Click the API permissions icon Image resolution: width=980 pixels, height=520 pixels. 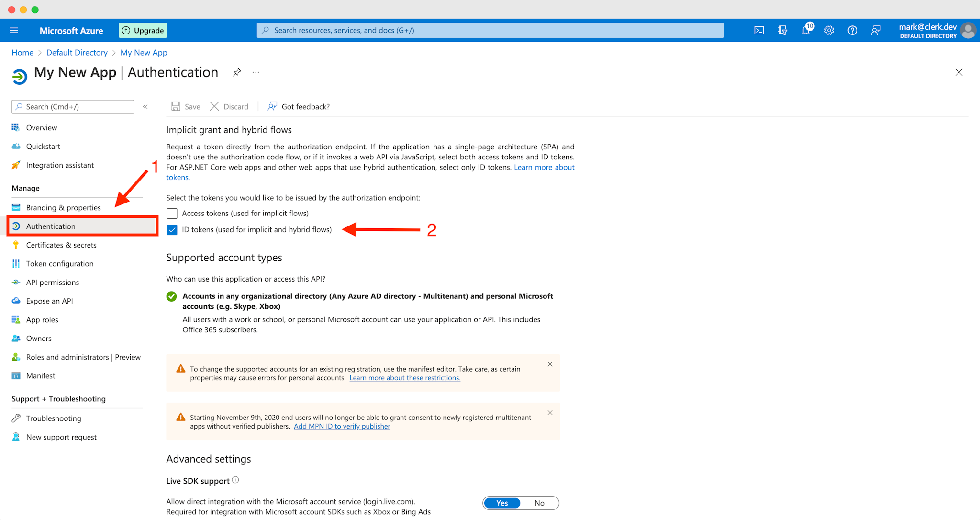16,282
